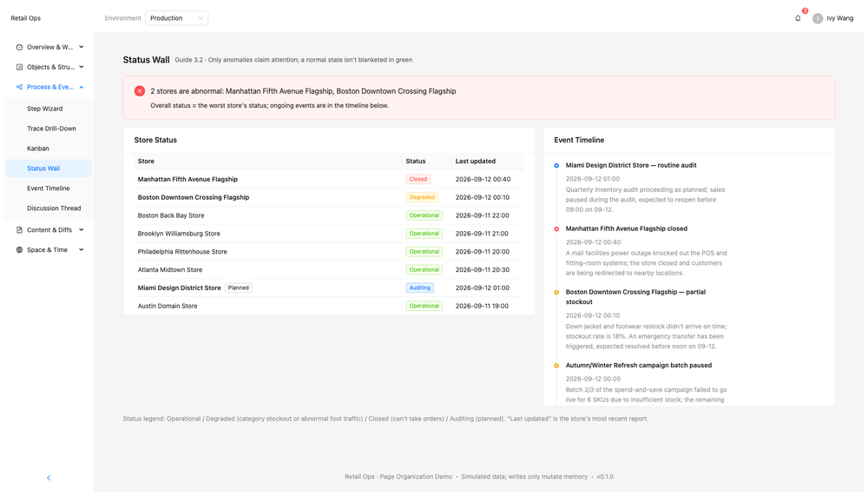Image resolution: width=868 pixels, height=496 pixels.
Task: Click the 2026-09-12 00:40 table timestamp
Action: [483, 179]
